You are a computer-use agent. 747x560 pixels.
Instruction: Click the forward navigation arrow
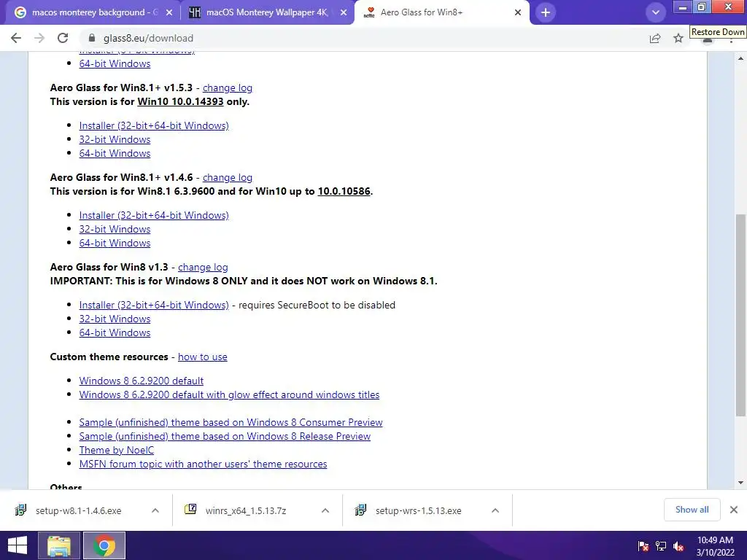(x=39, y=38)
